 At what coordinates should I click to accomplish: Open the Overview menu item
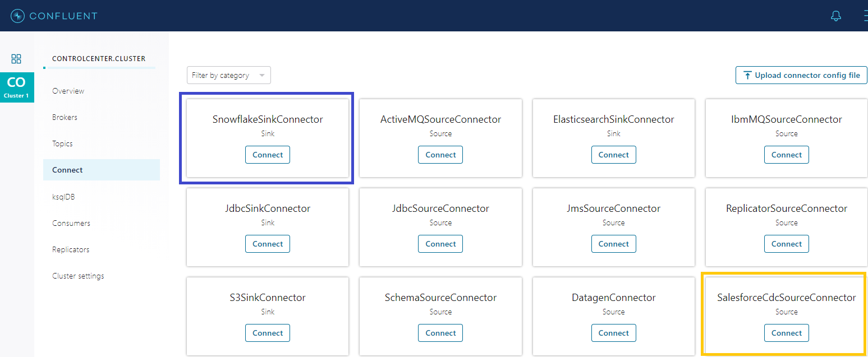coord(68,91)
